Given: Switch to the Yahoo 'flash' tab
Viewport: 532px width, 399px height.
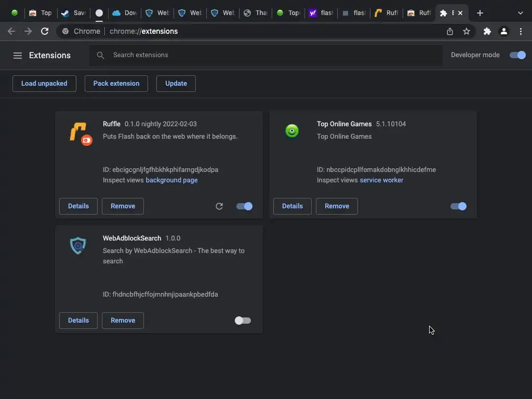Looking at the screenshot, I should [321, 13].
